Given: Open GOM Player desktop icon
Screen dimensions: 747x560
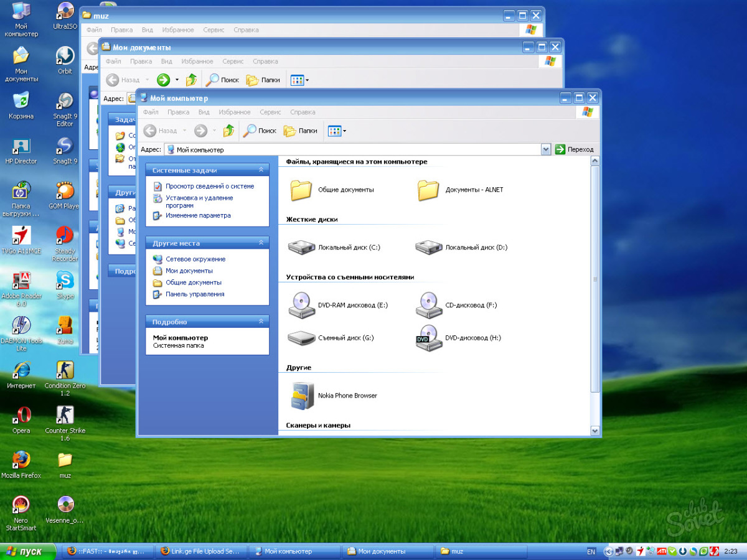Looking at the screenshot, I should point(64,195).
